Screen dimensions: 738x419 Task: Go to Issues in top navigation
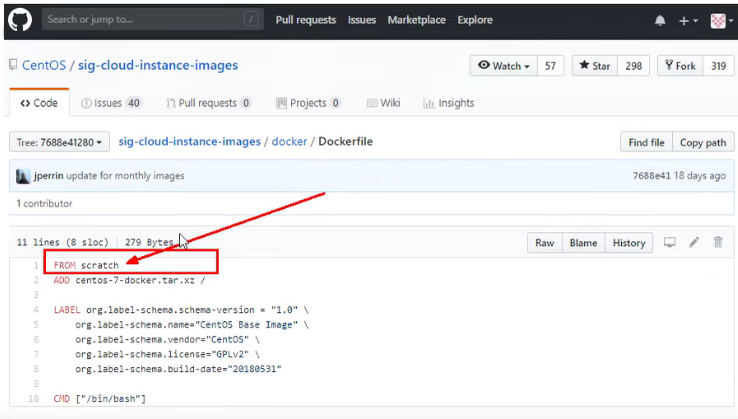(x=361, y=20)
